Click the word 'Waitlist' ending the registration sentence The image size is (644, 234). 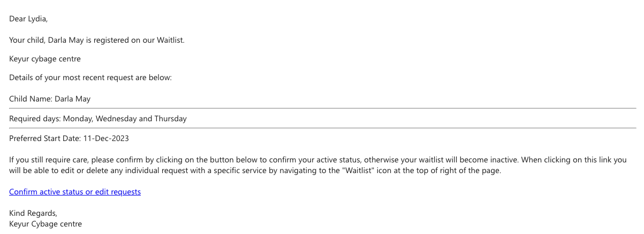(170, 40)
